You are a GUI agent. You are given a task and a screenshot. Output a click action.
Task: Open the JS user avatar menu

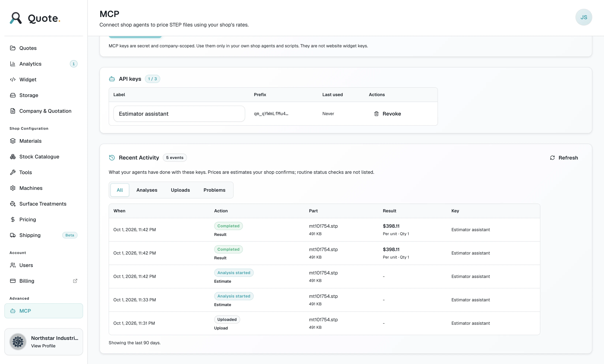pyautogui.click(x=584, y=17)
